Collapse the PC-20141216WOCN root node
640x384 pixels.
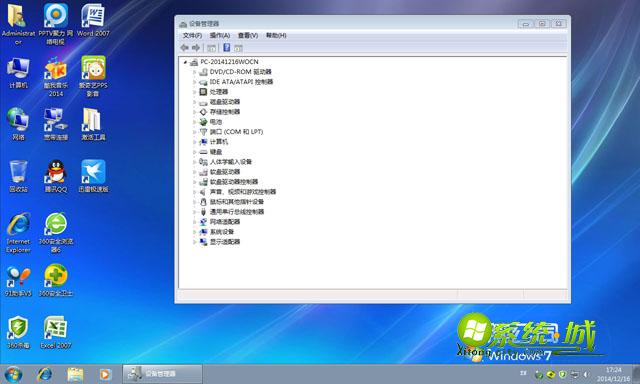click(185, 62)
